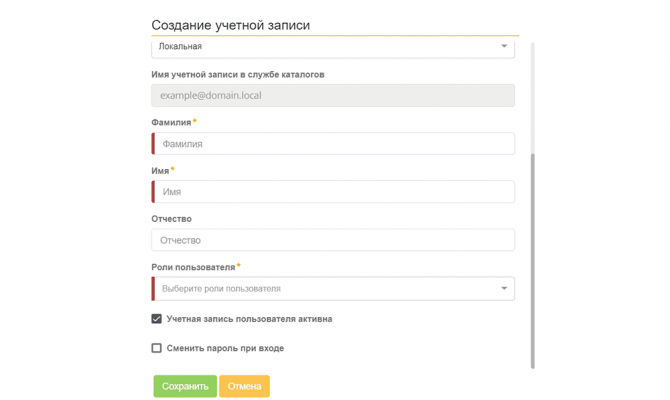The height and width of the screenshot is (400, 670).
Task: Click the Учетная запись пользователя активна label text
Action: [x=249, y=319]
